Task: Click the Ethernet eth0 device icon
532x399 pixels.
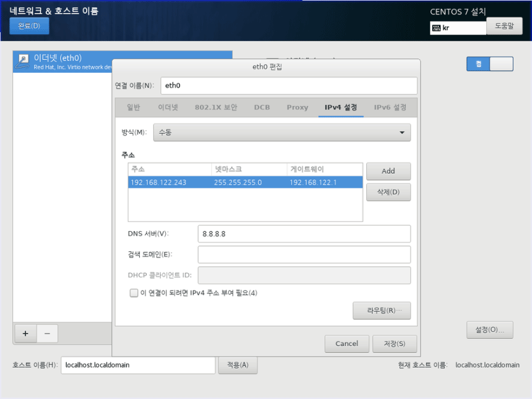Action: click(23, 62)
